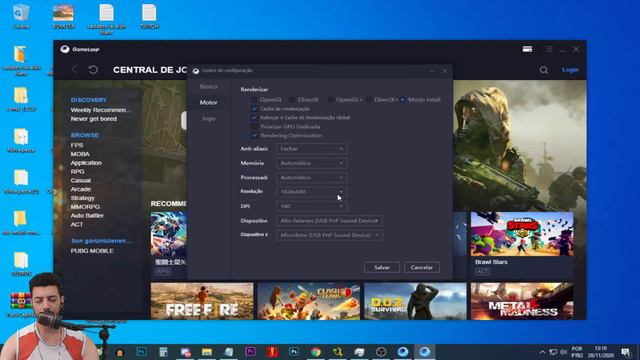
Task: Open the Anti-aliasing dropdown
Action: pyautogui.click(x=312, y=149)
